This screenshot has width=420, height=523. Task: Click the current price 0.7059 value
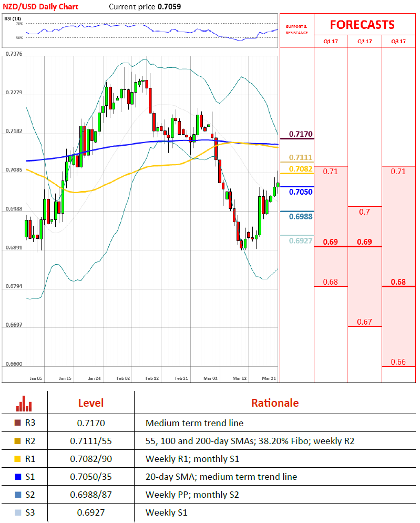pos(169,7)
